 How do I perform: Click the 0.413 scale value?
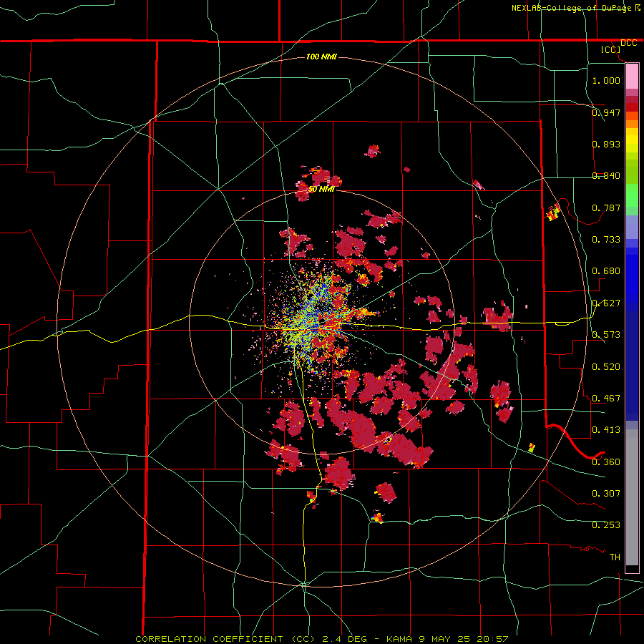[x=606, y=430]
